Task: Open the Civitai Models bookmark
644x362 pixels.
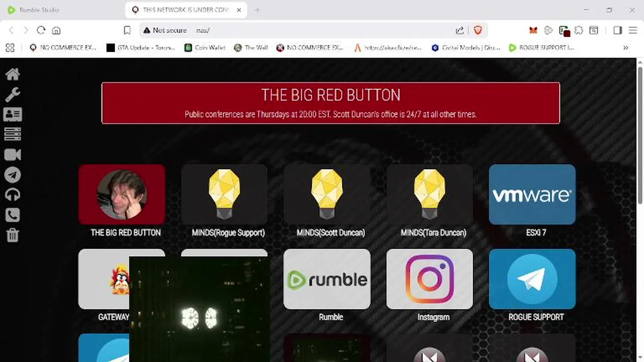Action: [x=466, y=48]
